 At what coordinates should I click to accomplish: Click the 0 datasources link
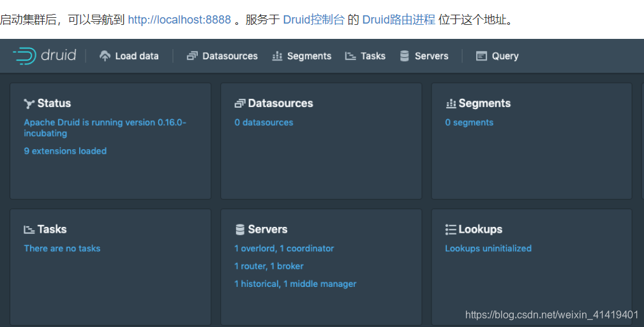click(264, 122)
